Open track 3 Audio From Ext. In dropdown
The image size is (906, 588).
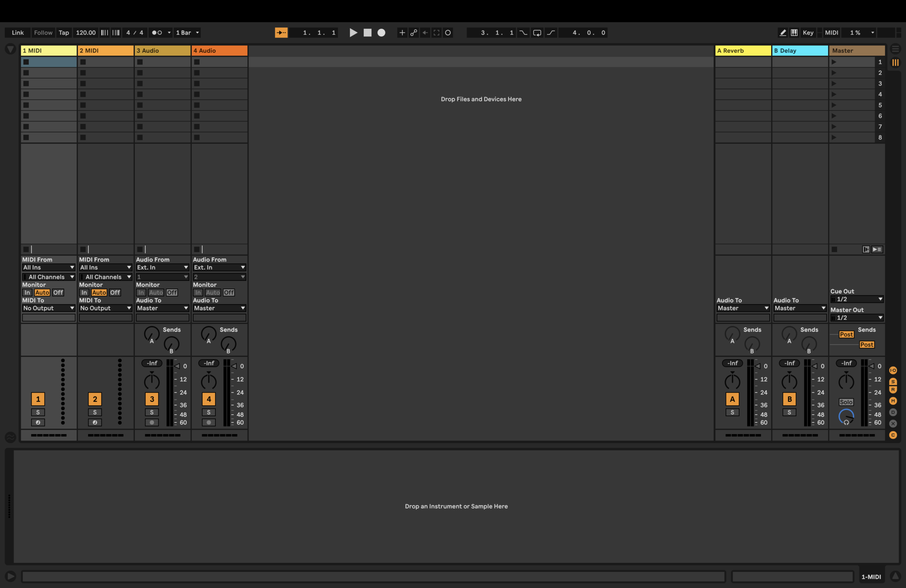(162, 267)
